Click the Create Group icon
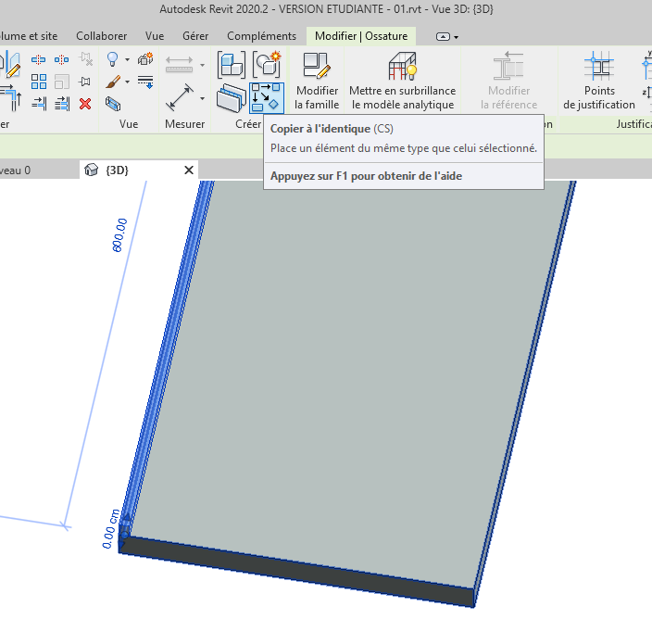This screenshot has width=652, height=644. click(x=267, y=65)
